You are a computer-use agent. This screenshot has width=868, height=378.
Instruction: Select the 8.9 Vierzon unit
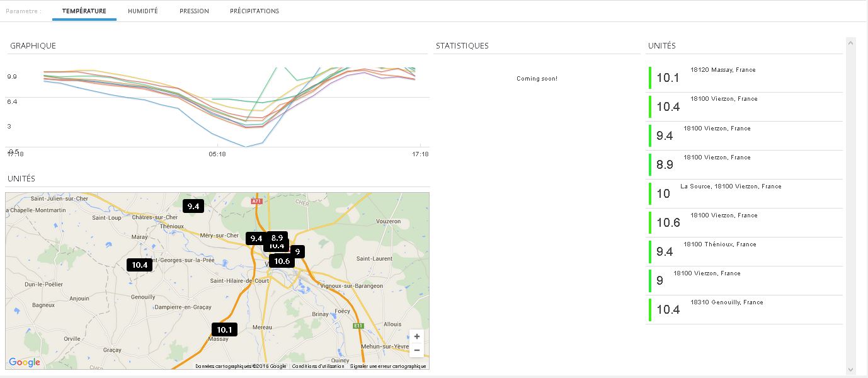point(744,165)
